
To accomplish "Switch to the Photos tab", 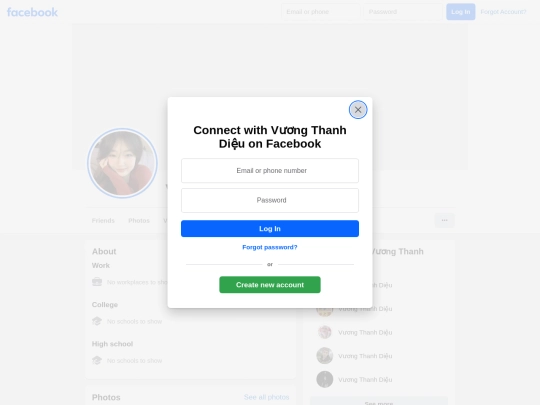I will [139, 220].
